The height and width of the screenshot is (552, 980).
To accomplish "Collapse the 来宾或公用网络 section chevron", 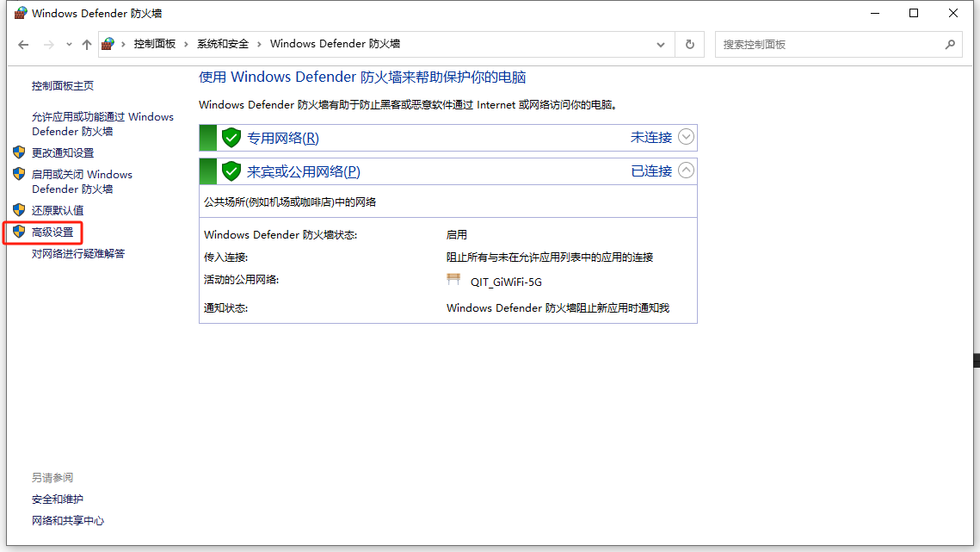I will click(686, 171).
